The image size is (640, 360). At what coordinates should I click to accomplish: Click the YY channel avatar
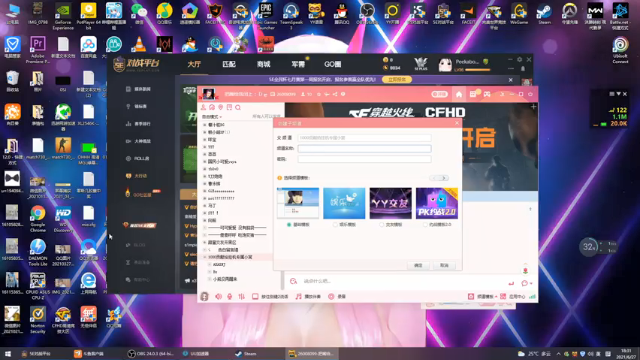click(x=209, y=94)
